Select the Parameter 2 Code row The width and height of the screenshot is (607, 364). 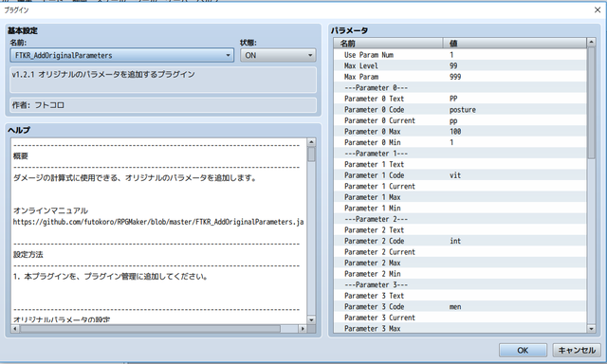(x=460, y=241)
